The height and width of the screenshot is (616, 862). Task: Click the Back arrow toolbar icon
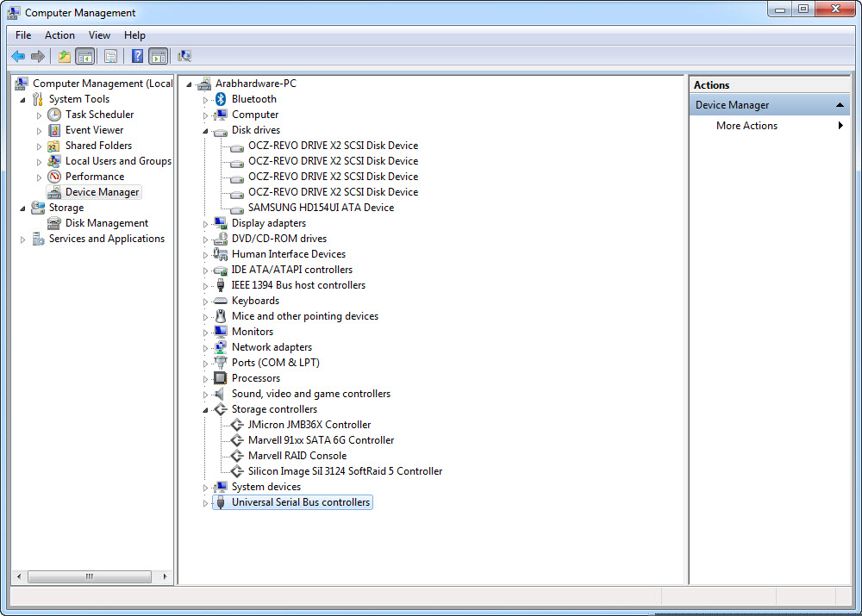[x=18, y=56]
